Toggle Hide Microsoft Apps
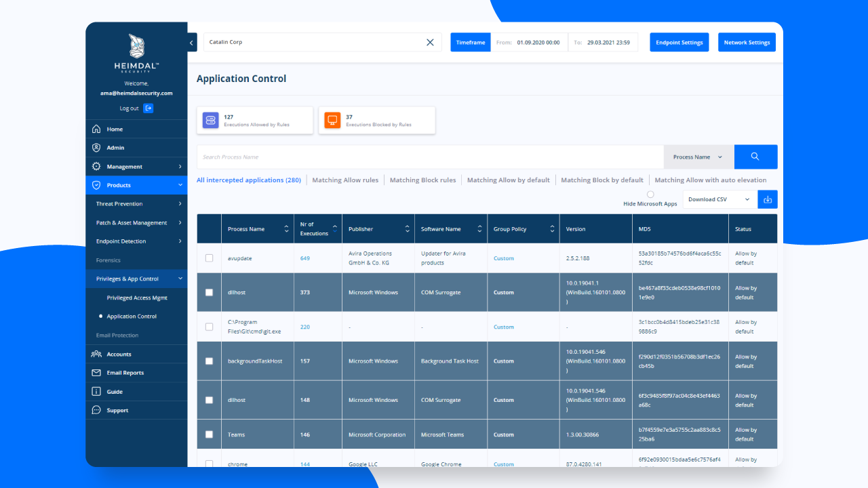Viewport: 868px width, 488px height. point(650,195)
